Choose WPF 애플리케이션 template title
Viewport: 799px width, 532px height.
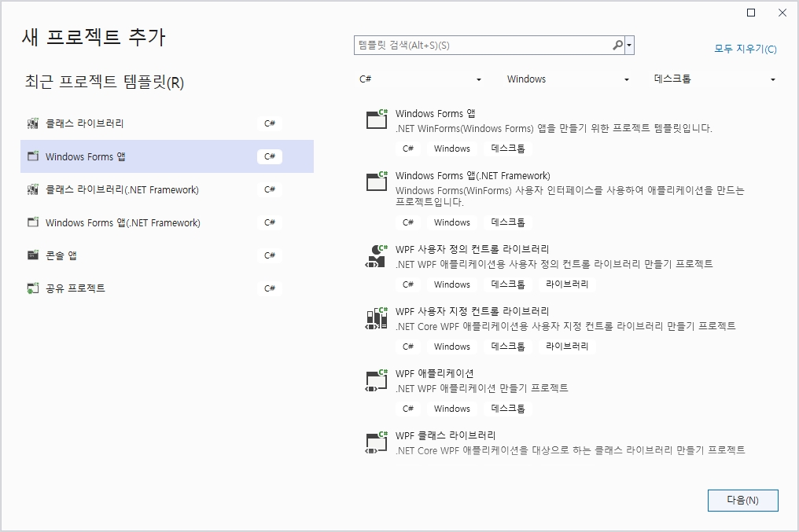(435, 373)
